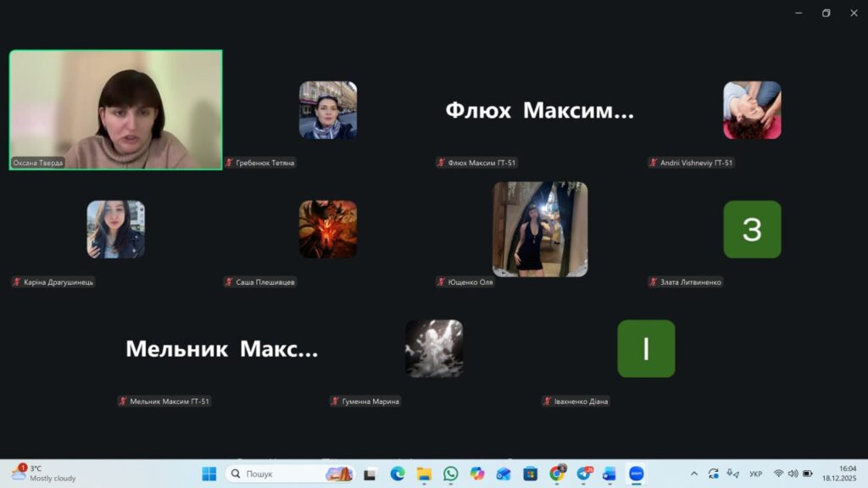868x488 pixels.
Task: Click the Windows Start button
Action: click(209, 474)
